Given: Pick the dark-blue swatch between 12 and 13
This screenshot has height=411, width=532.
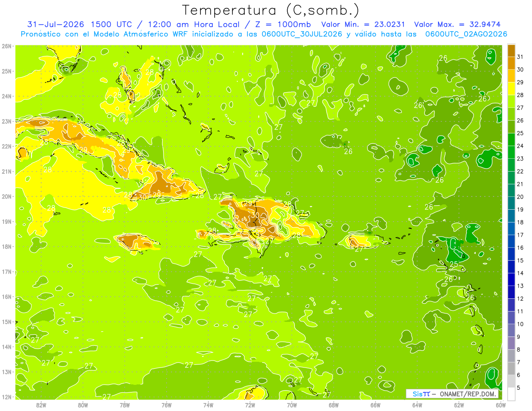Looking at the screenshot, I should point(511,292).
